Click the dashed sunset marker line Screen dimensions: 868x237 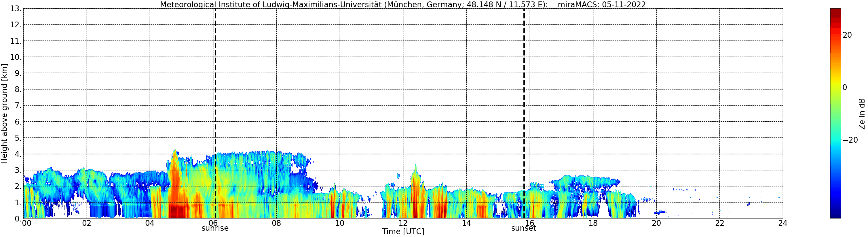click(x=524, y=113)
